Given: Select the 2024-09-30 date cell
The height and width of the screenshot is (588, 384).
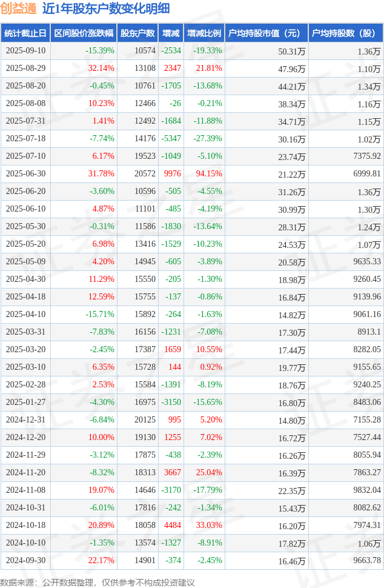Looking at the screenshot, I should (x=25, y=560).
